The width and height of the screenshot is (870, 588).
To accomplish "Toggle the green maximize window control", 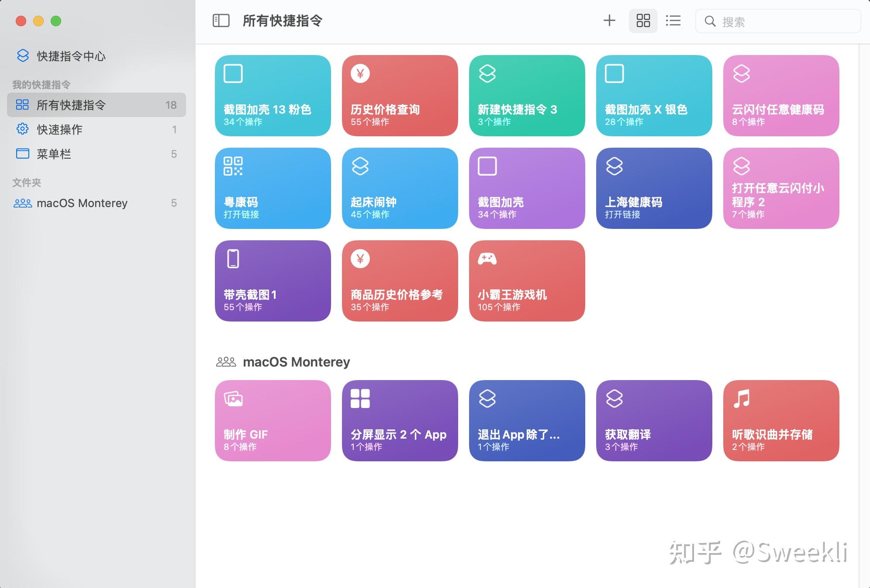I will [x=55, y=20].
